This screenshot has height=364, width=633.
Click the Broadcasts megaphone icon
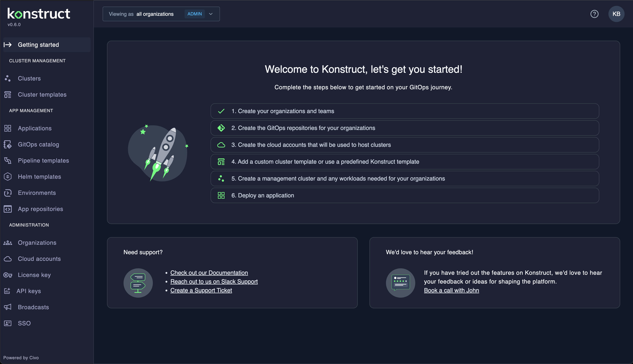[x=8, y=307]
